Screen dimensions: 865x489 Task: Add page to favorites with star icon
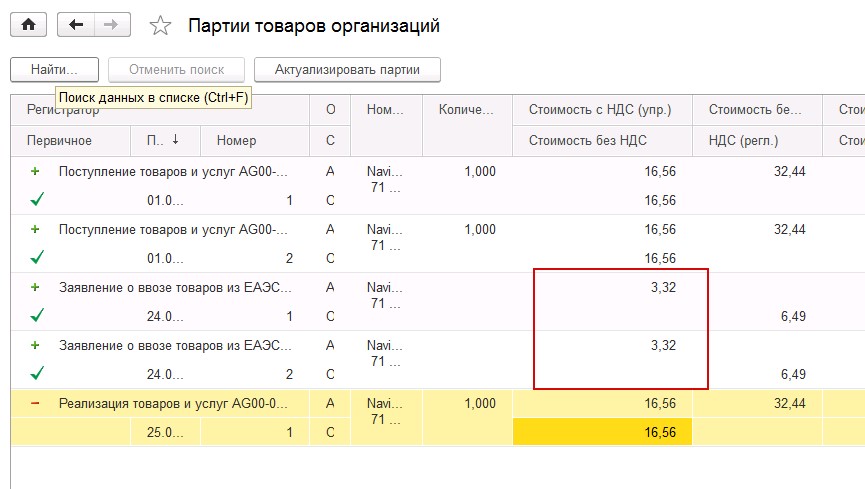160,26
